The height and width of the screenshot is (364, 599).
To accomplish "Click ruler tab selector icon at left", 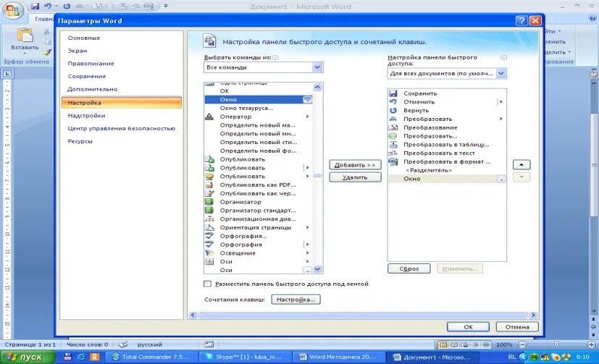I will point(7,73).
